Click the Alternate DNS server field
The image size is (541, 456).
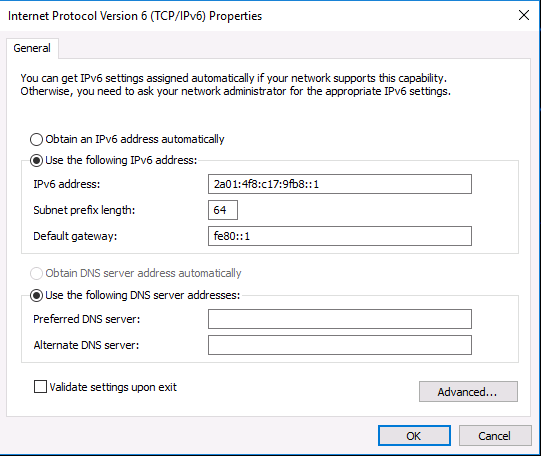pyautogui.click(x=340, y=345)
